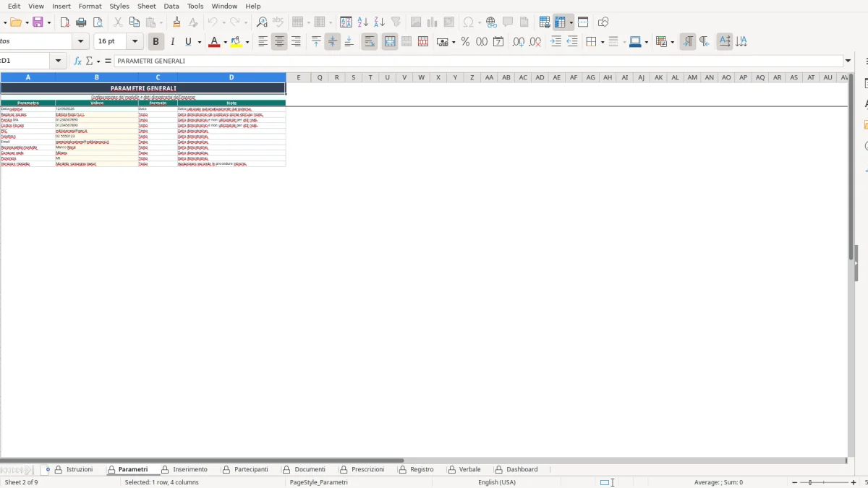Click the Cut icon
868x488 pixels.
[118, 22]
